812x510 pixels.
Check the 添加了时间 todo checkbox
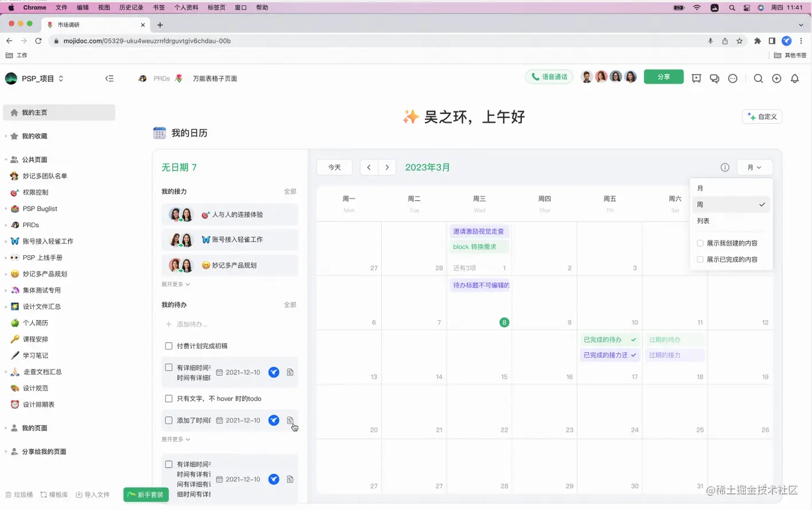click(x=169, y=421)
